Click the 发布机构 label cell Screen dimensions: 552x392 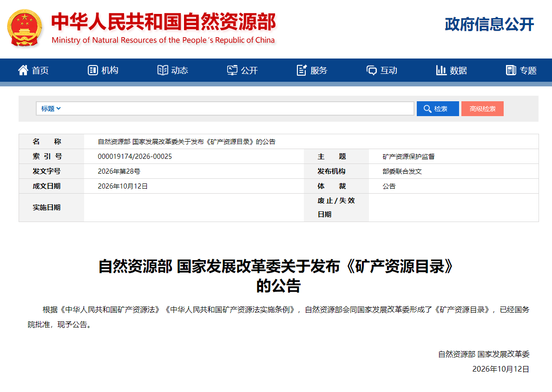[336, 171]
